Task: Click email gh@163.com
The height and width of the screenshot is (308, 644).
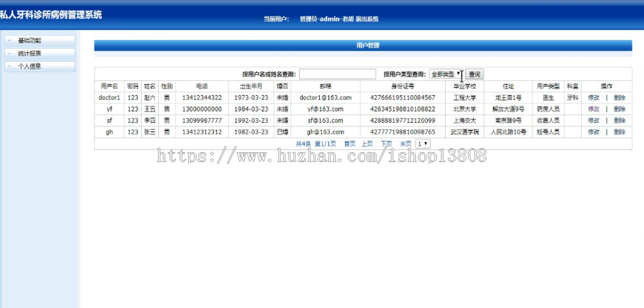Action: pyautogui.click(x=326, y=132)
